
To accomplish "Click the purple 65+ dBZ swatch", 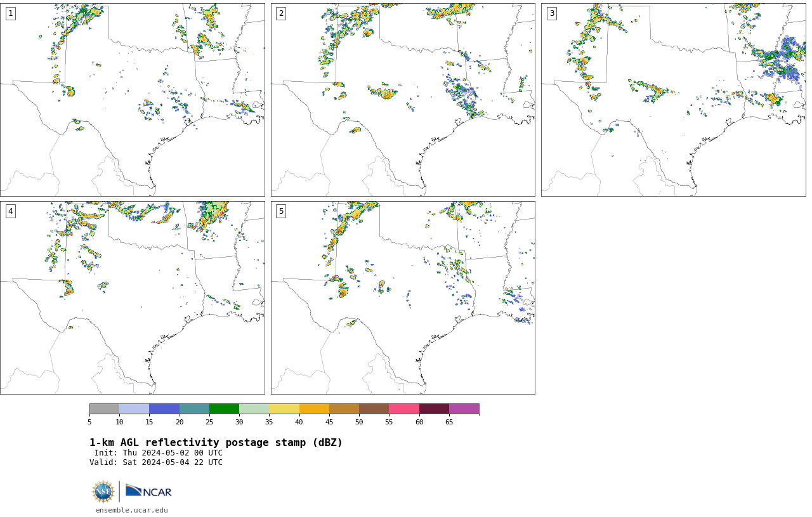I will [464, 409].
